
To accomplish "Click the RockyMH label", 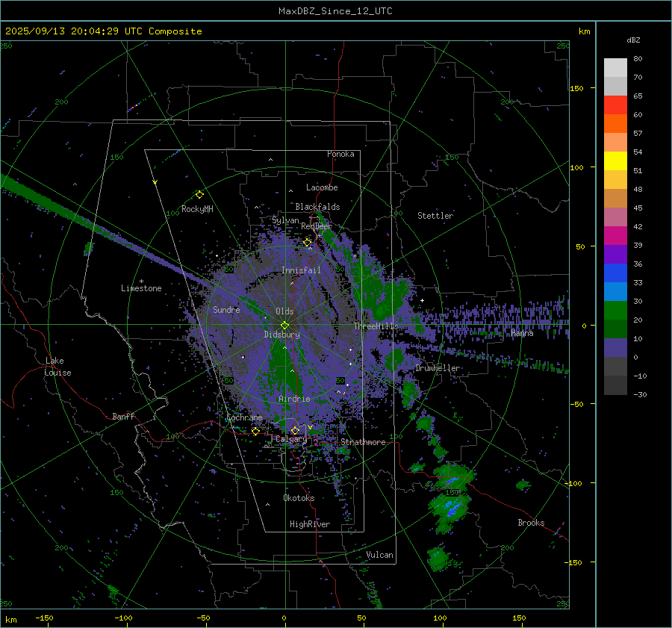I will (x=197, y=209).
